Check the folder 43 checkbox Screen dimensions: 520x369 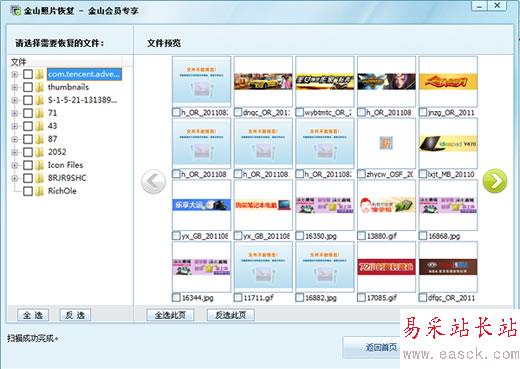click(28, 126)
